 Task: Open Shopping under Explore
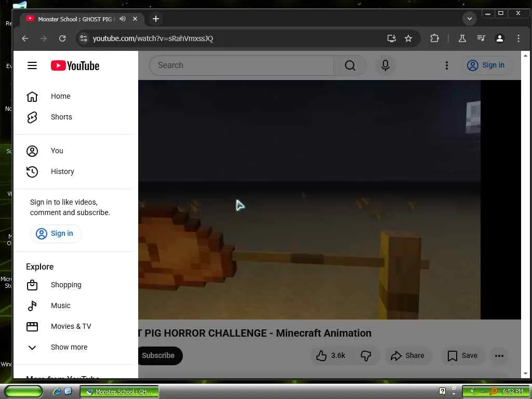click(x=75, y=285)
